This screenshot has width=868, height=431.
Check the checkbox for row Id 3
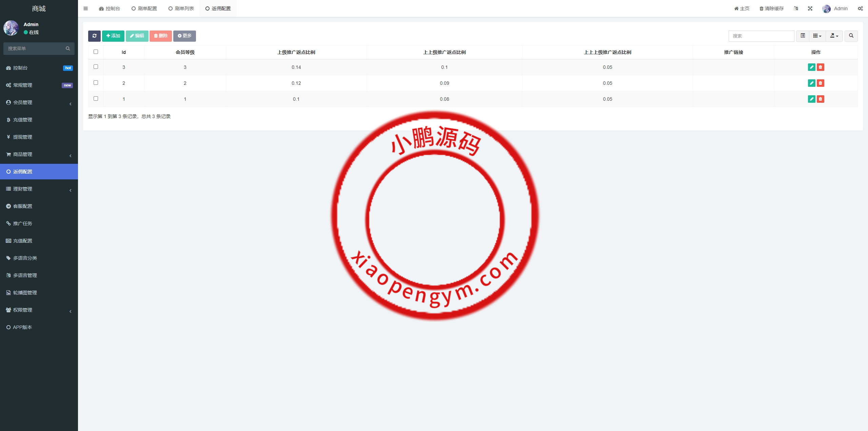pos(96,67)
